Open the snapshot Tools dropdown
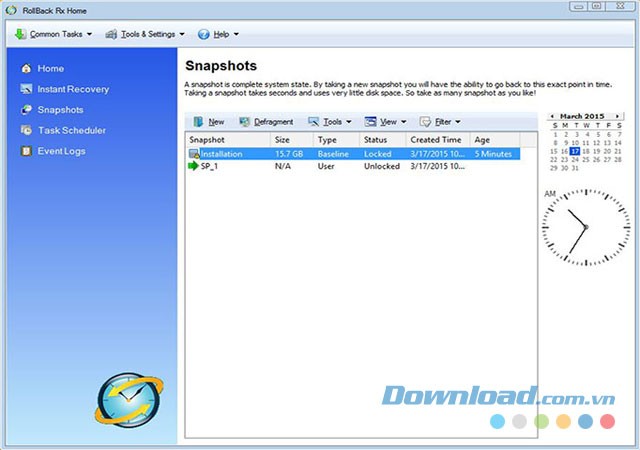The width and height of the screenshot is (640, 450). click(x=335, y=122)
